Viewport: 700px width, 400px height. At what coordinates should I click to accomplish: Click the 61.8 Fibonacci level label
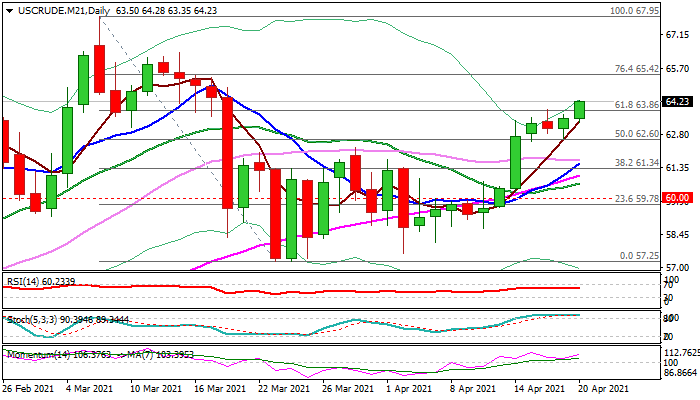[x=634, y=104]
